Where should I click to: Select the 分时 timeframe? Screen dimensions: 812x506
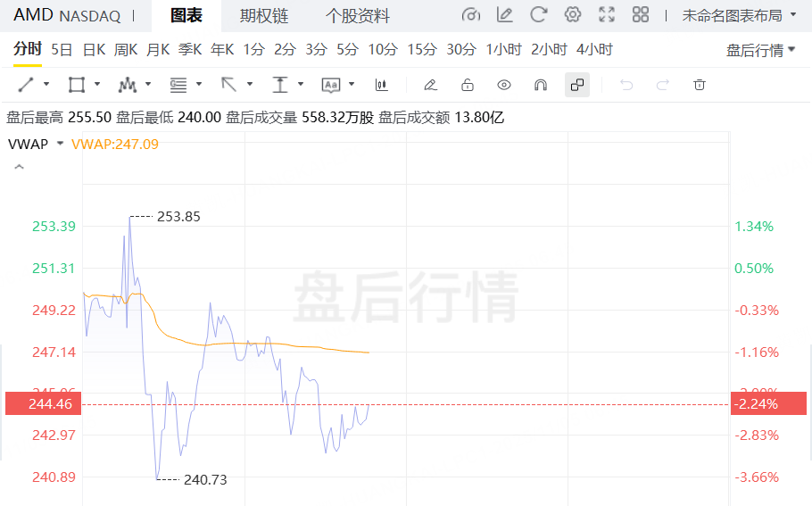[28, 49]
